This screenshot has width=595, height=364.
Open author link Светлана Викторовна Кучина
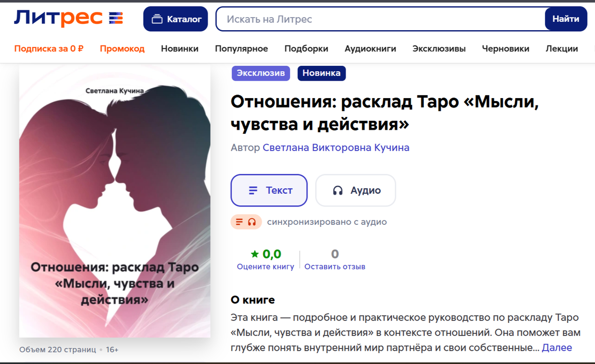pyautogui.click(x=336, y=148)
